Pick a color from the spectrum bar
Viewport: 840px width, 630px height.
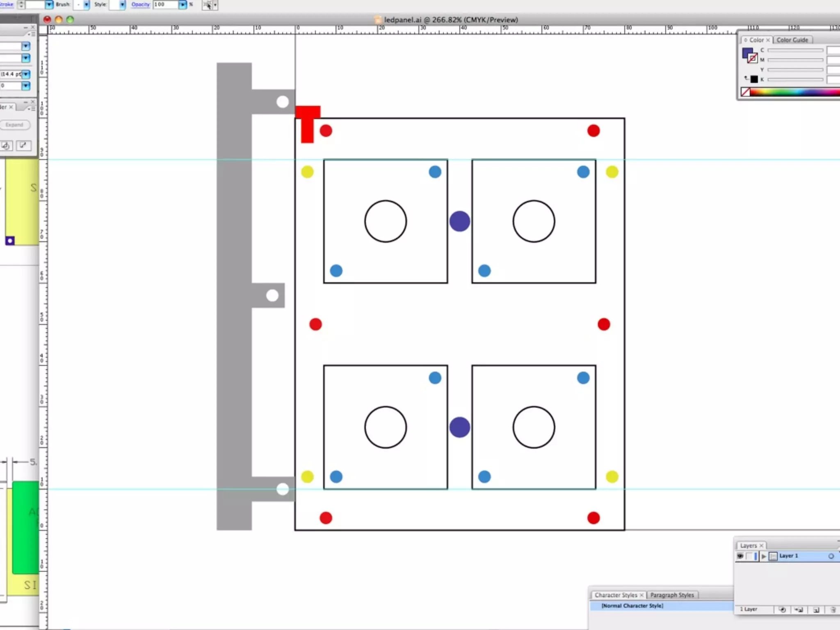[796, 92]
